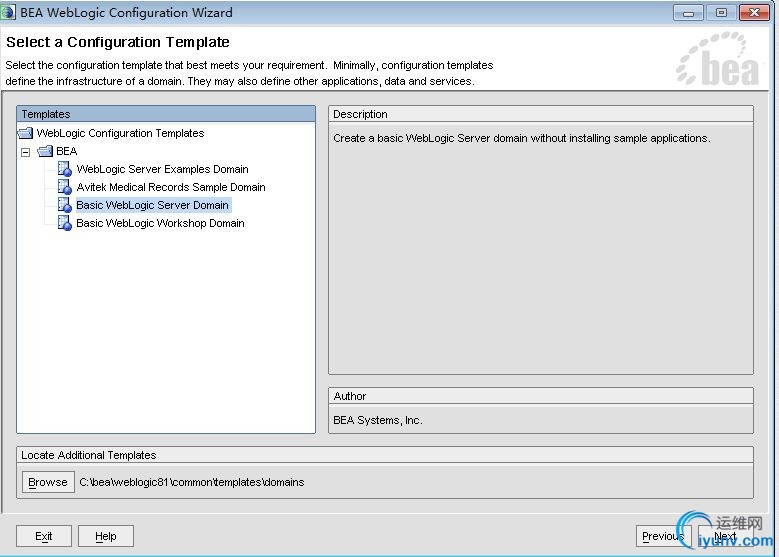Minimize the Configuration Wizard window
This screenshot has width=779, height=557.
(x=688, y=12)
